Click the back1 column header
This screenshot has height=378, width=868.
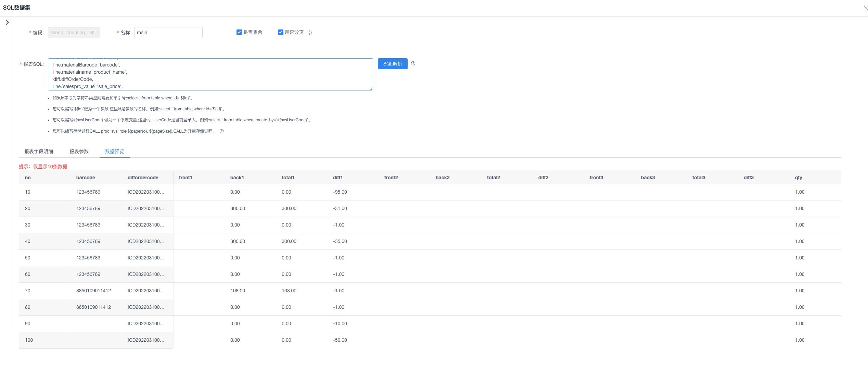(x=237, y=178)
